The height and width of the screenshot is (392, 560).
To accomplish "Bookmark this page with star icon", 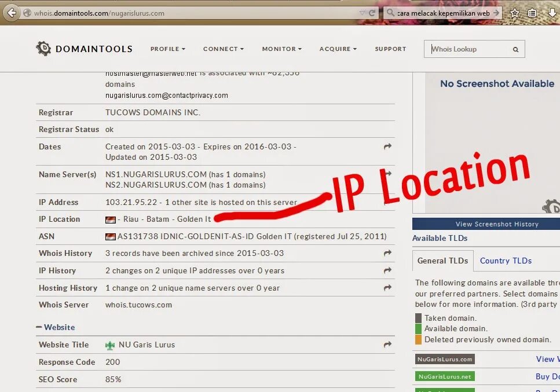I will click(515, 13).
